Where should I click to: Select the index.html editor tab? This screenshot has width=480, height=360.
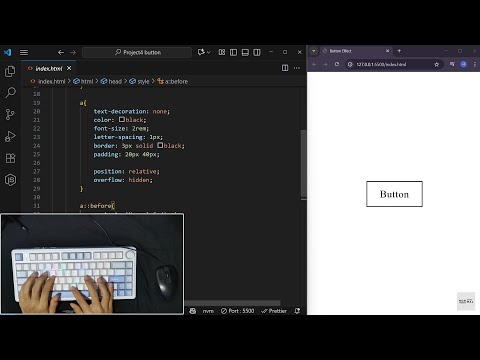click(49, 68)
